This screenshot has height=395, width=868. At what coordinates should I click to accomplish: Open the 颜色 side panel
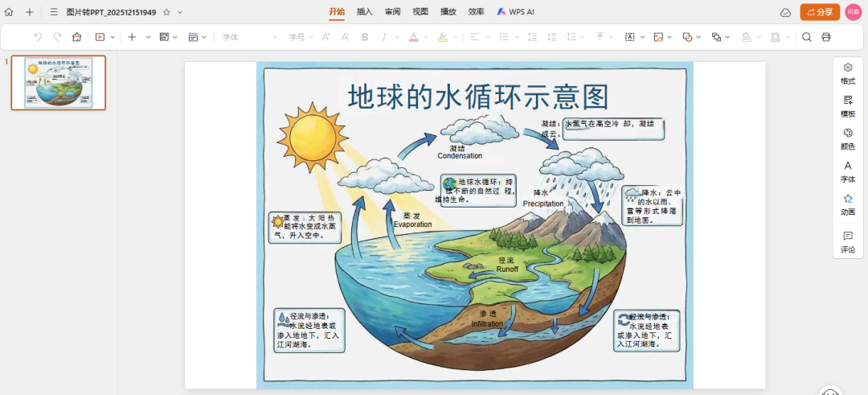848,139
